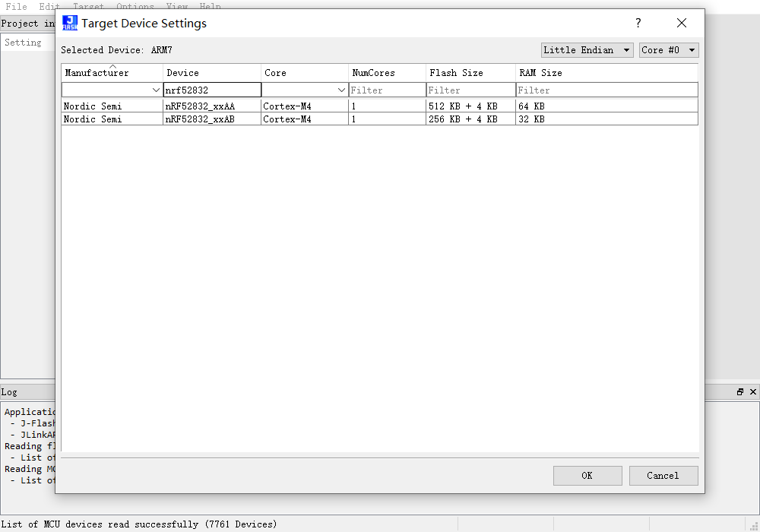
Task: Select the nRF52832_xxAB device row
Action: [x=379, y=119]
